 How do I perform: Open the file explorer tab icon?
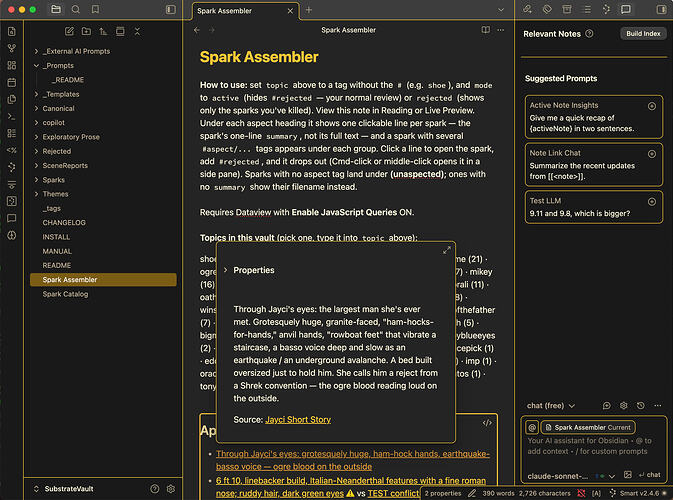[56, 9]
